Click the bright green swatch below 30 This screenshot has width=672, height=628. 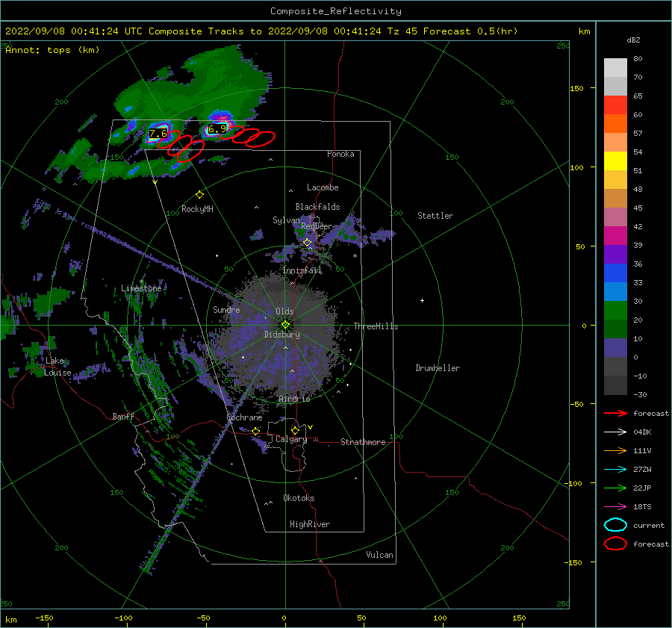(x=615, y=310)
